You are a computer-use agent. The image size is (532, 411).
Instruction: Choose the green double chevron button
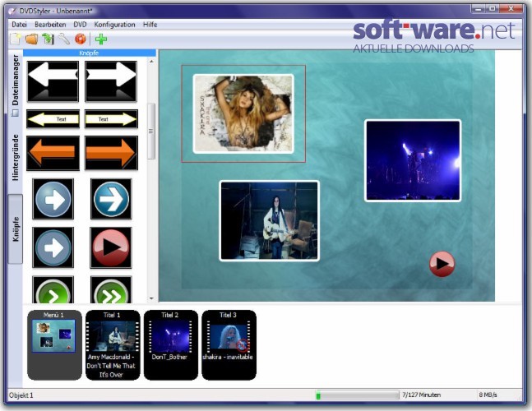click(x=111, y=290)
